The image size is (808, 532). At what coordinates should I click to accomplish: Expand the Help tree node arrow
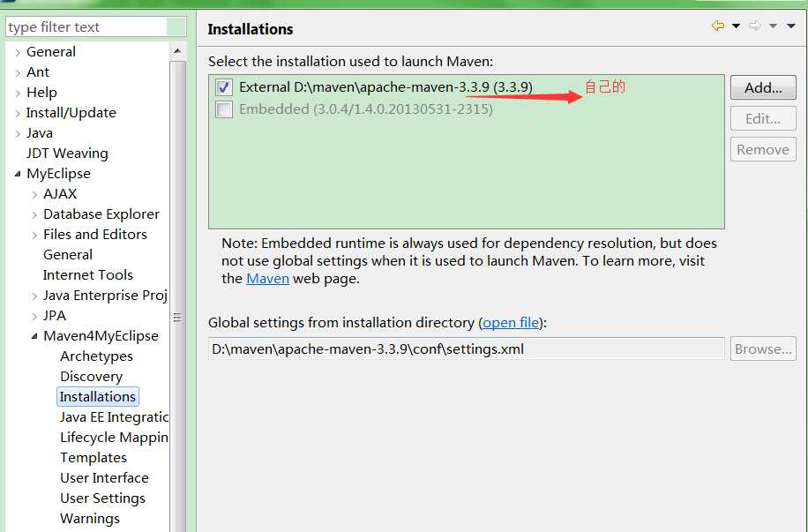[x=18, y=94]
